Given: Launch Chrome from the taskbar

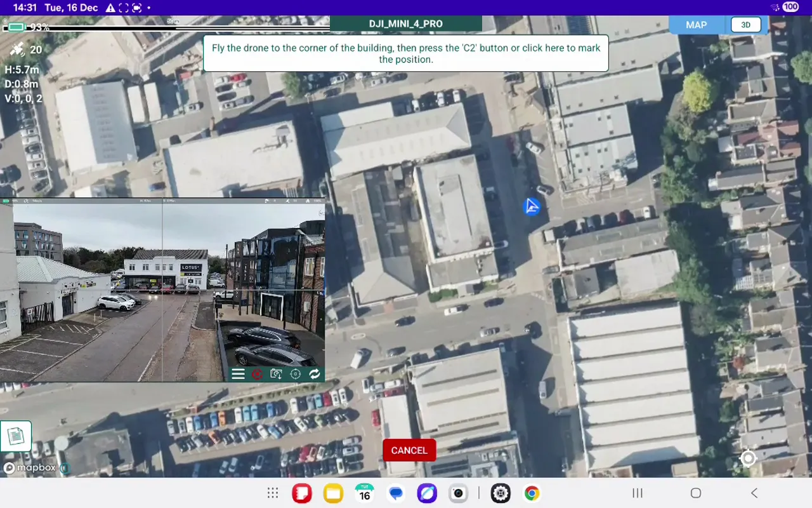Looking at the screenshot, I should coord(531,493).
